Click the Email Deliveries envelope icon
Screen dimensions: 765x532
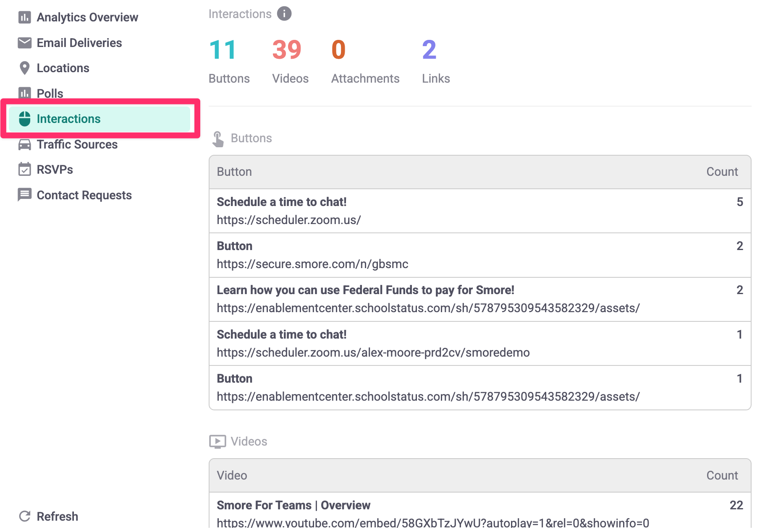click(x=24, y=43)
